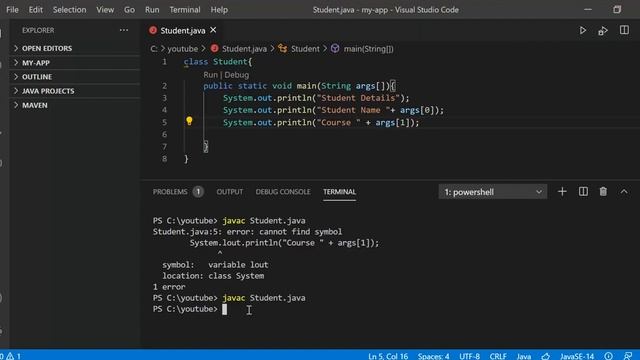Add a new terminal with plus icon
Screen dimensions: 640x360
[x=562, y=191]
